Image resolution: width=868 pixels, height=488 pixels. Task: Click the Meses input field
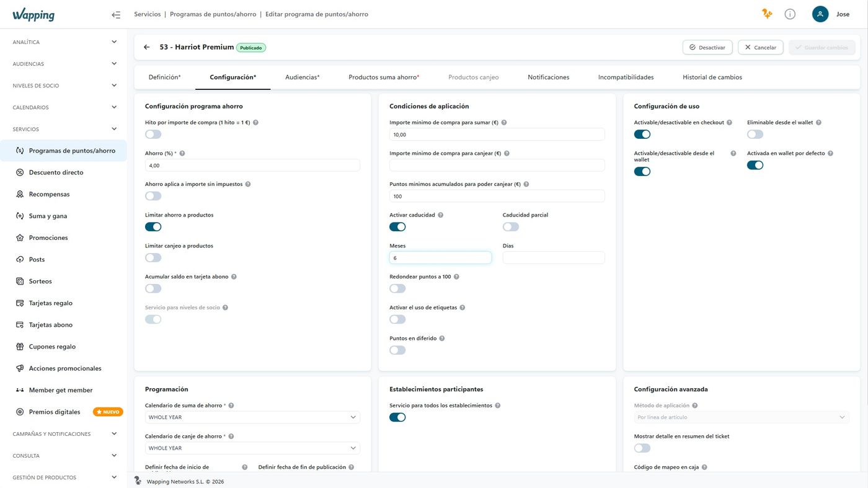click(x=440, y=257)
